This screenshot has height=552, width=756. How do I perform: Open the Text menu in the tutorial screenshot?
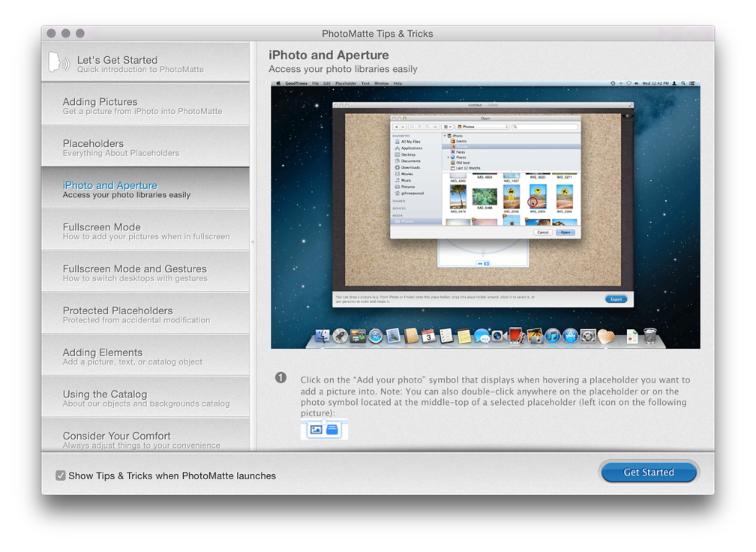click(365, 83)
